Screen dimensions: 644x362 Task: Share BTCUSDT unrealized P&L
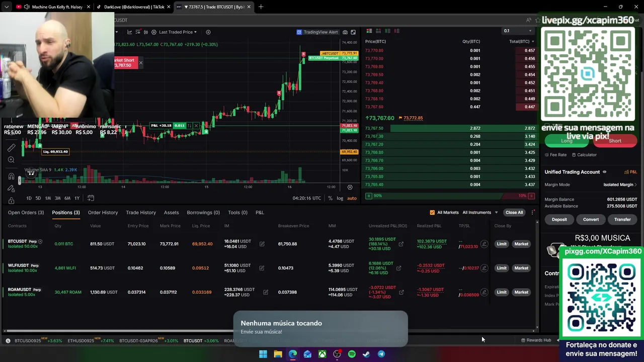pos(401,244)
